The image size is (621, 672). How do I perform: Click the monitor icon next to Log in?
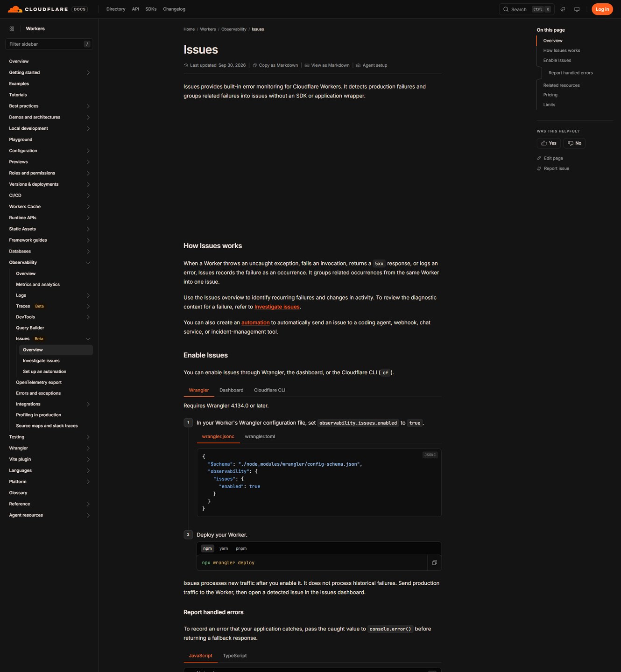point(577,9)
